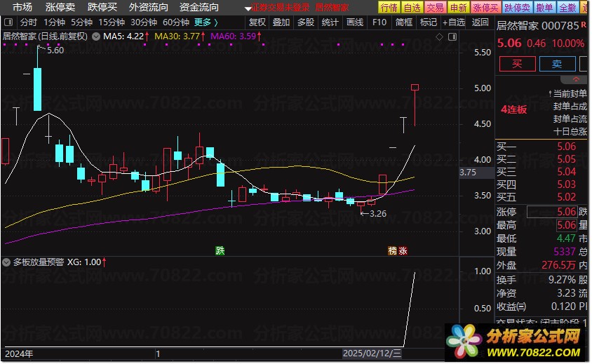The image size is (592, 364).
Task: Switch to 分时 intraday view
Action: [29, 22]
